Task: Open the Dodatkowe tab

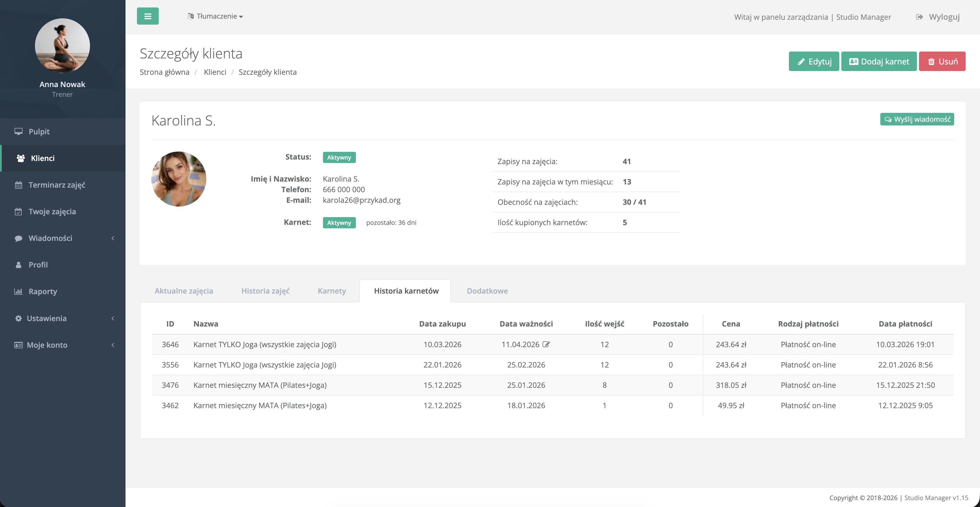Action: point(487,290)
